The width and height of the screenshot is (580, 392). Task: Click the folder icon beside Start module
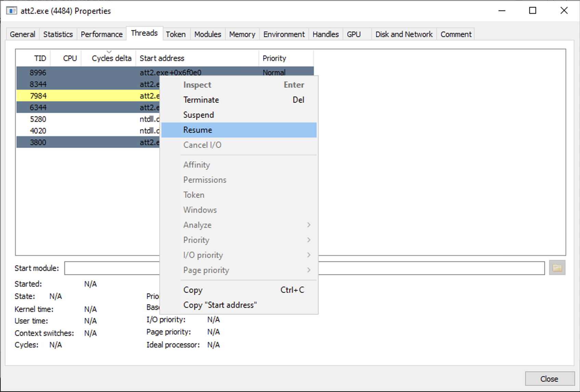coord(557,268)
